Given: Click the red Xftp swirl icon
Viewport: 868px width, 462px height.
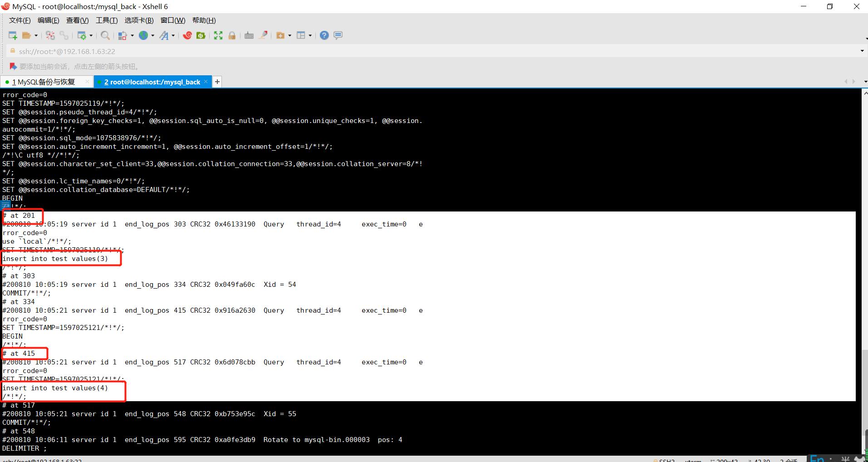Looking at the screenshot, I should (x=187, y=35).
